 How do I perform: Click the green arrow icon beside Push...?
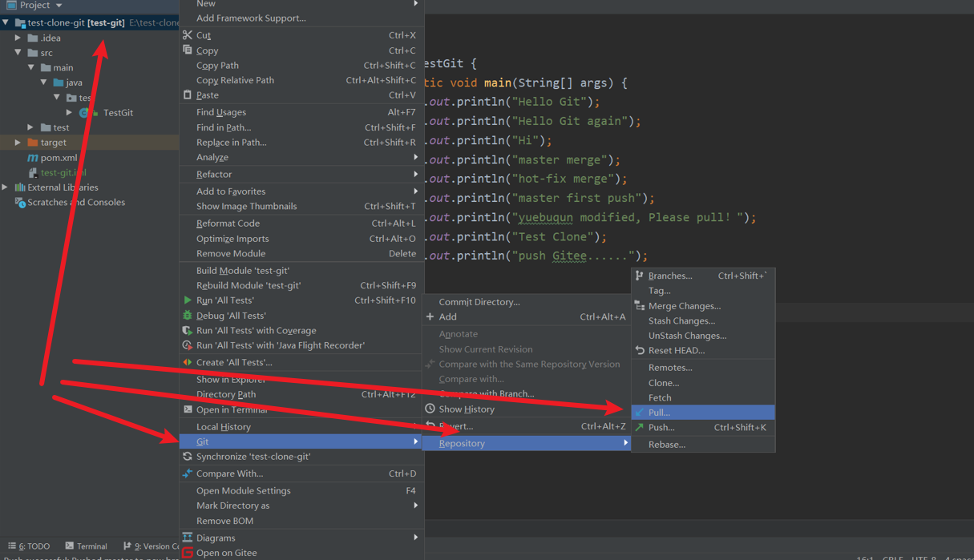pos(640,427)
